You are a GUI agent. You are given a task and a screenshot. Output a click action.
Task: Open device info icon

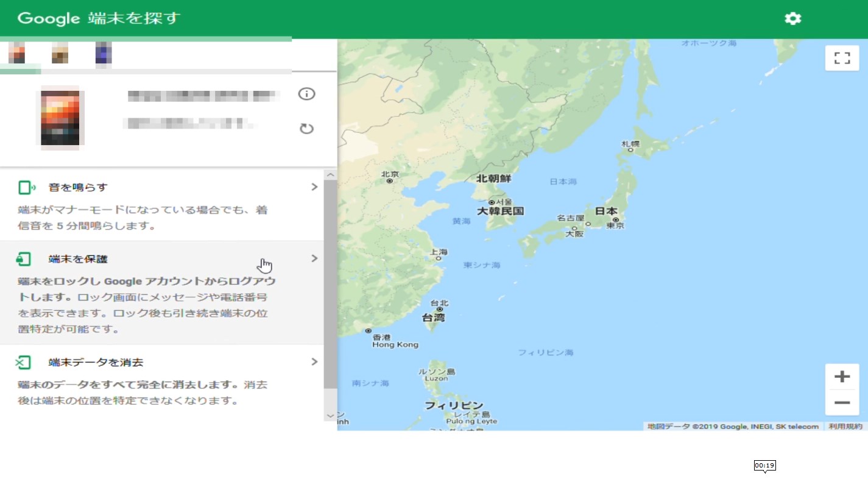[306, 94]
